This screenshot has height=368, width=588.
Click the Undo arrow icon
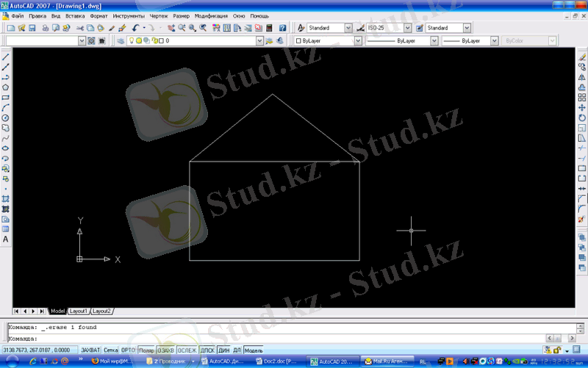pos(135,28)
